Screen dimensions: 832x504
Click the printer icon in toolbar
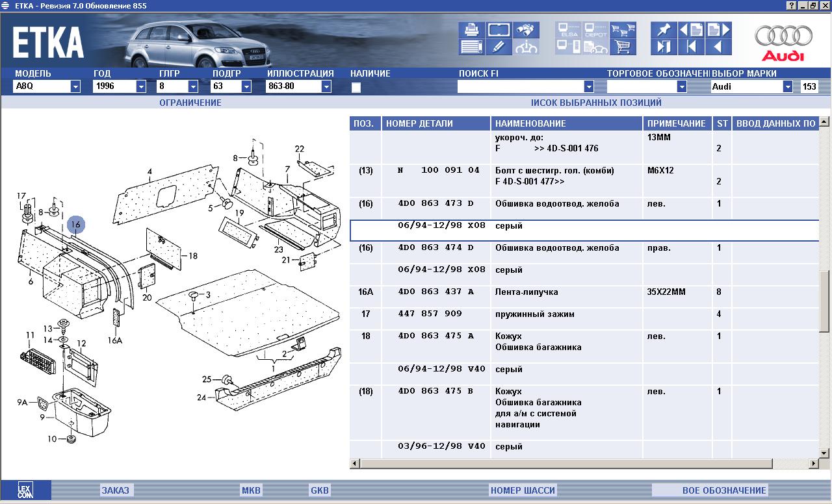point(471,30)
